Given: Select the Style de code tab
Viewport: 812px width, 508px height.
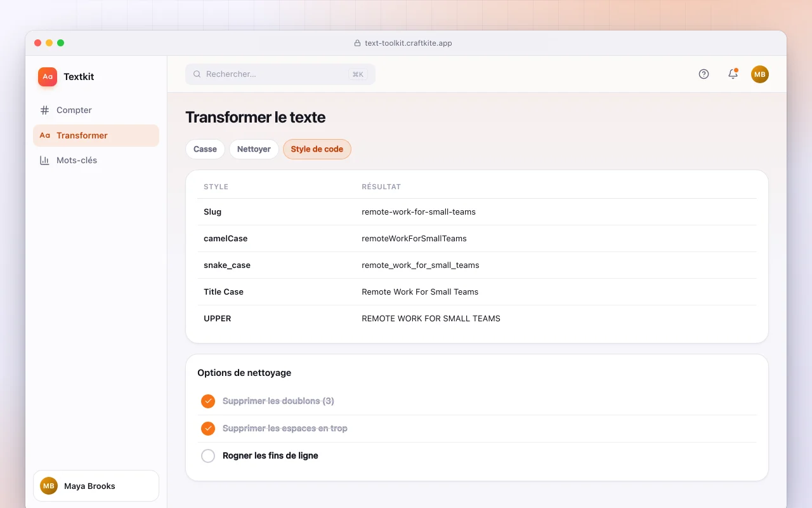Looking at the screenshot, I should pyautogui.click(x=317, y=149).
